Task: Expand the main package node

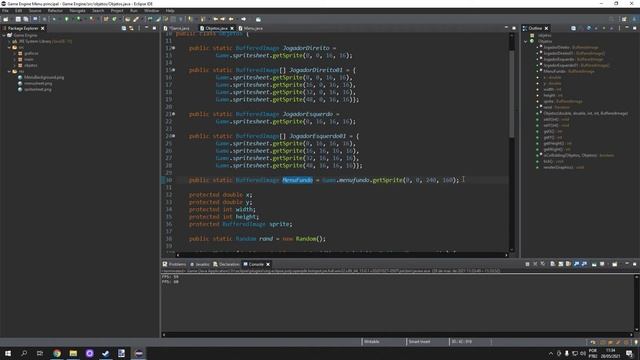Action: pos(15,59)
